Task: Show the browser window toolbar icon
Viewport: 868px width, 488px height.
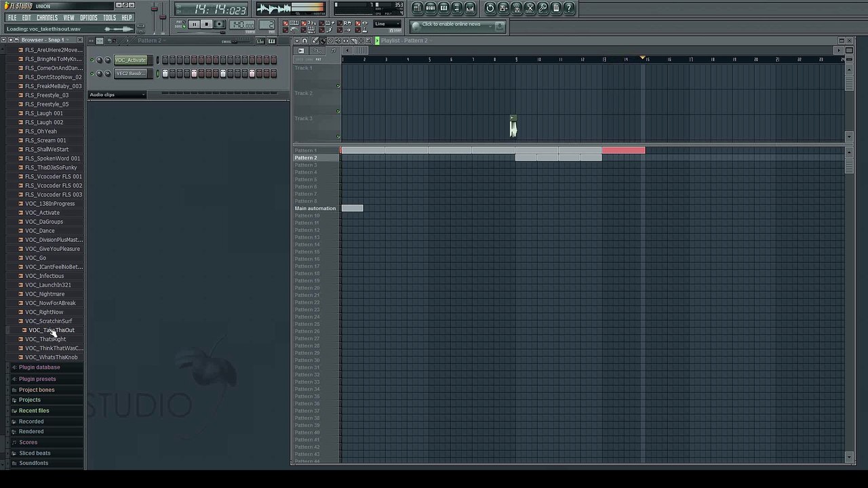Action: [456, 8]
